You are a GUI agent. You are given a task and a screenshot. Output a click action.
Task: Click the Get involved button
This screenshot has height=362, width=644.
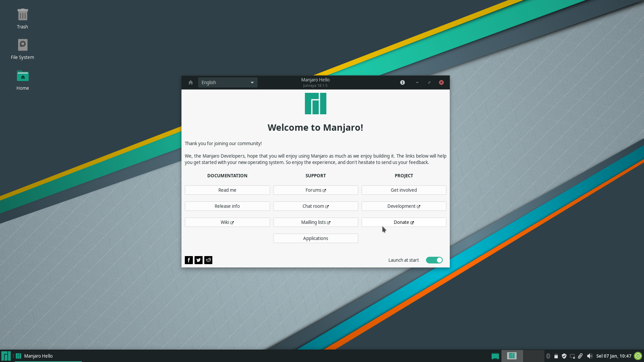pos(404,190)
